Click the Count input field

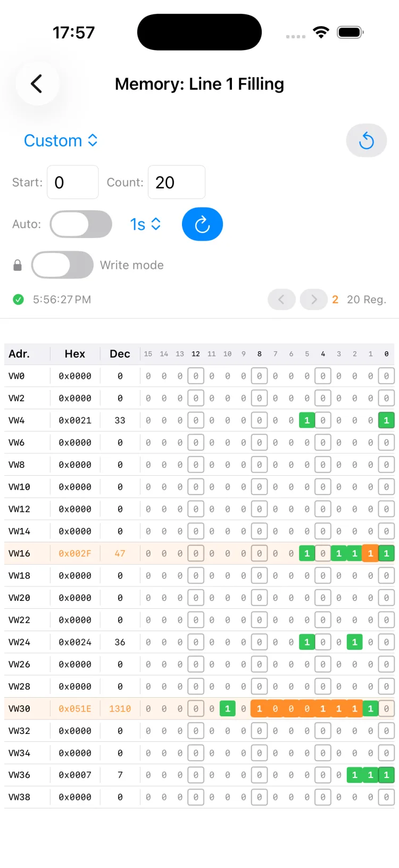click(177, 182)
